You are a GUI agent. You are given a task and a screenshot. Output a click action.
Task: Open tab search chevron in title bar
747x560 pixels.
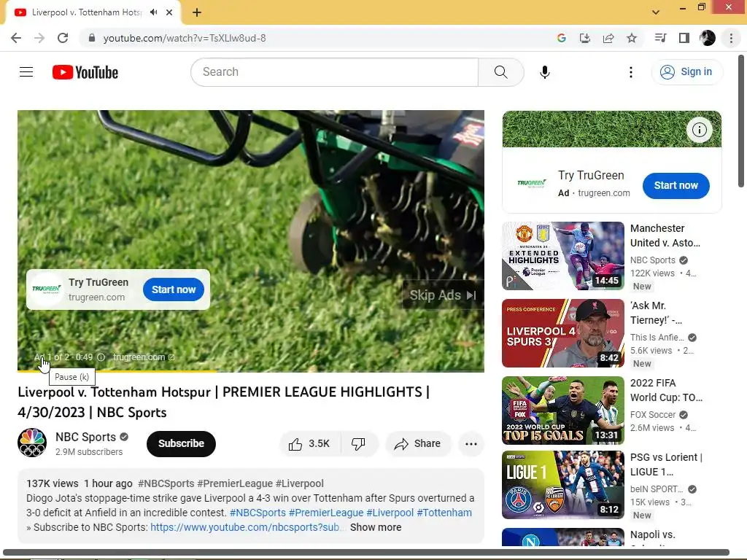click(x=656, y=12)
